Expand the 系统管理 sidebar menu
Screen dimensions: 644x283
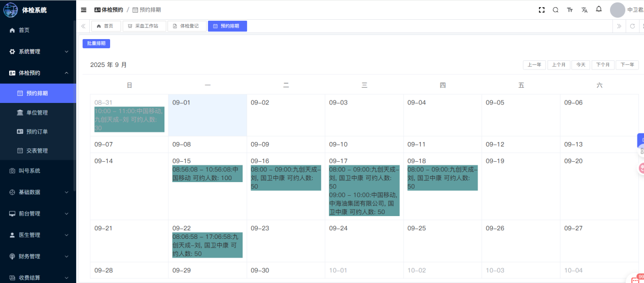(38, 51)
